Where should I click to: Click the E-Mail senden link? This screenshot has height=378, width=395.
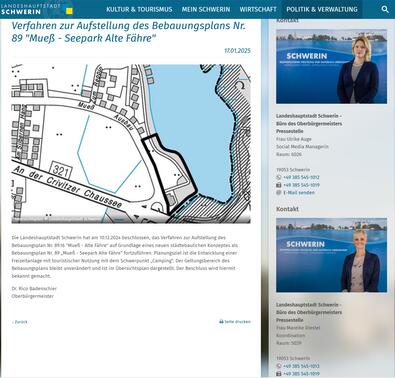(x=299, y=193)
